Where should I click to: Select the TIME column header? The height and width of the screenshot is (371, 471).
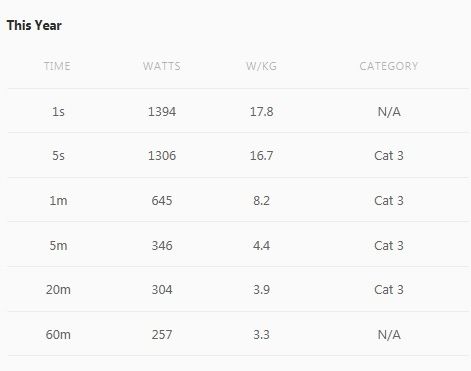click(x=57, y=66)
